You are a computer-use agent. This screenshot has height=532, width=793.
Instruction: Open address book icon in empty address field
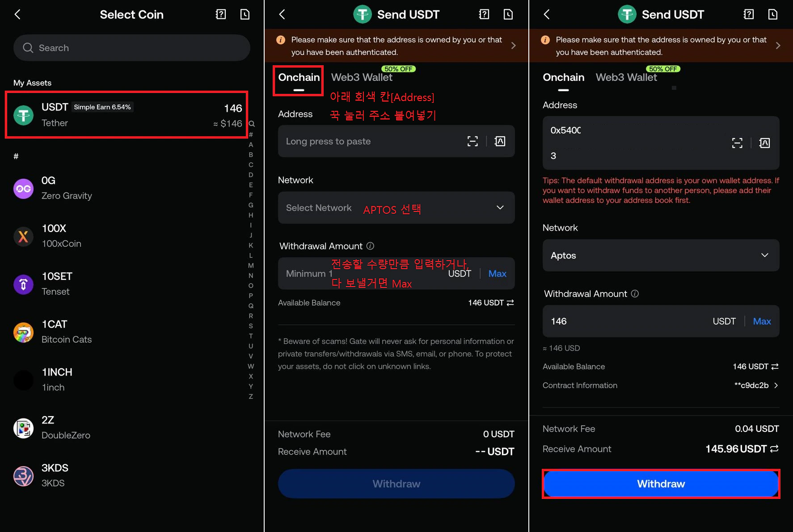pyautogui.click(x=500, y=141)
